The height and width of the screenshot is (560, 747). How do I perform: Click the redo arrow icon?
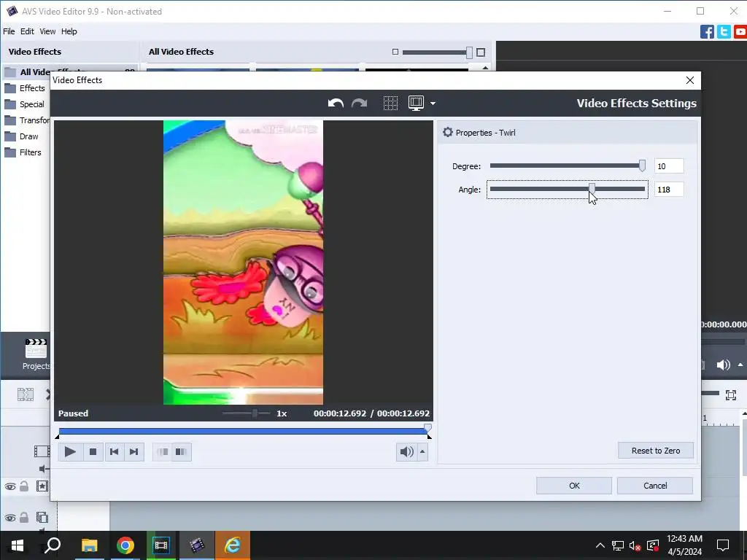pyautogui.click(x=359, y=104)
